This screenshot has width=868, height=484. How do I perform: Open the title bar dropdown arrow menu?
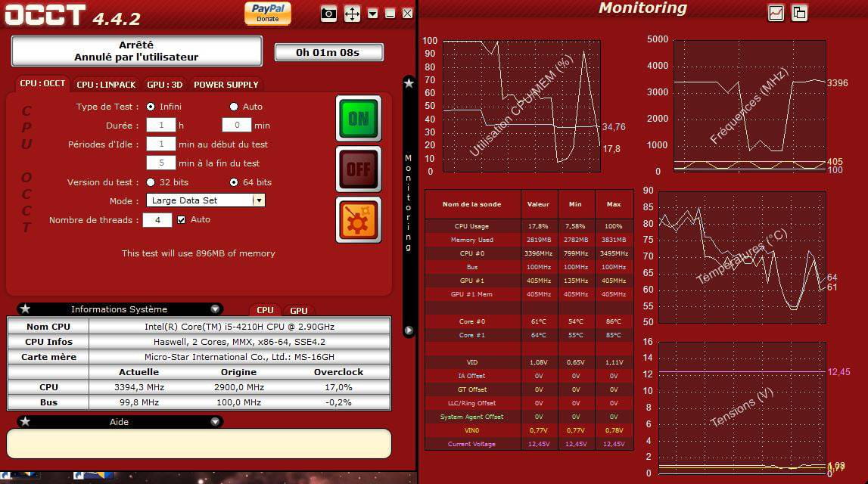click(x=372, y=14)
